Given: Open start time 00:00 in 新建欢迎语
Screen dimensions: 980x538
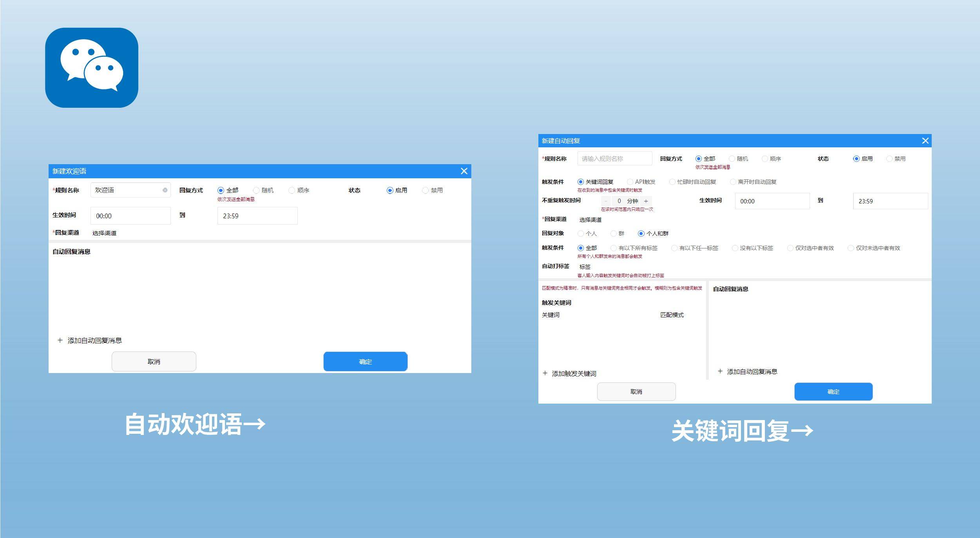Looking at the screenshot, I should point(130,216).
